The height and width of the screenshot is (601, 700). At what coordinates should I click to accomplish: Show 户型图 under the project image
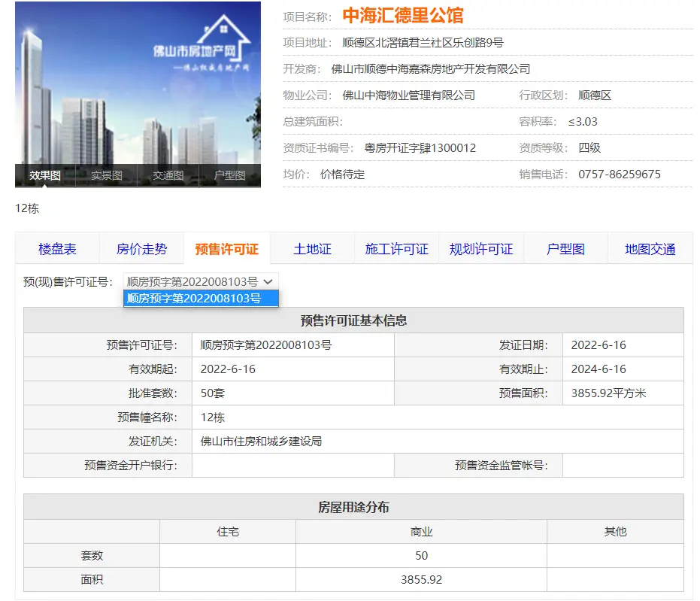pos(230,175)
